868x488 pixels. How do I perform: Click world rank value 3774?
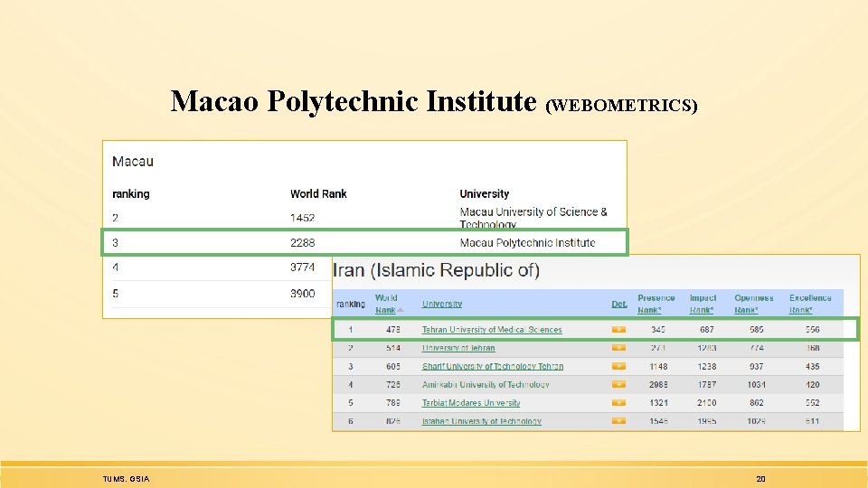[x=302, y=267]
